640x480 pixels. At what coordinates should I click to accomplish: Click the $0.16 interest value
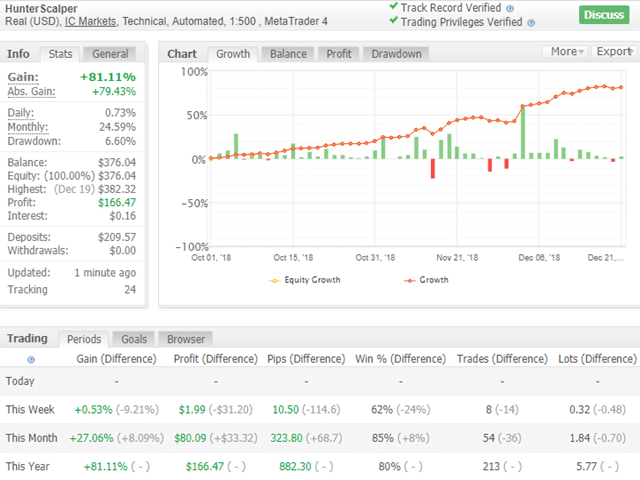click(x=122, y=216)
